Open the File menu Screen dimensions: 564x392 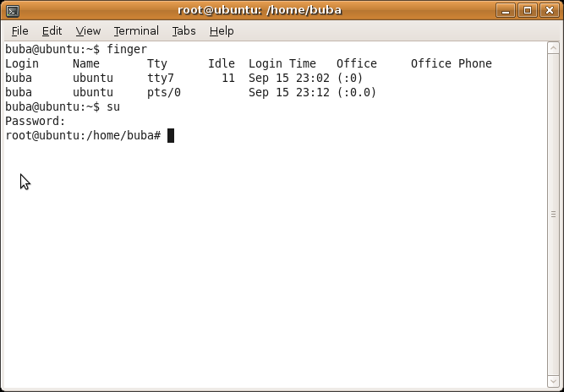click(x=19, y=31)
